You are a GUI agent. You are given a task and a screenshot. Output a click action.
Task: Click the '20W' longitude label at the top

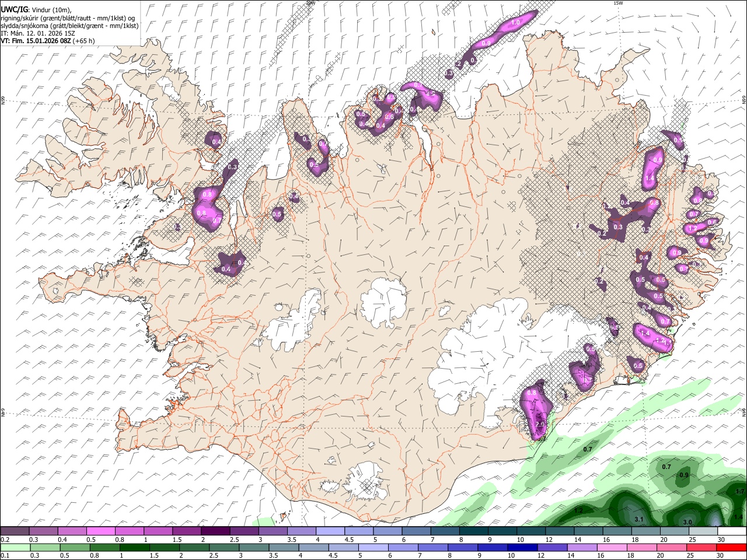[x=310, y=3]
